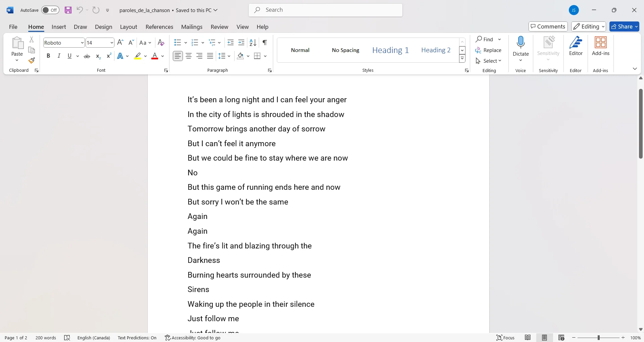The width and height of the screenshot is (644, 342).
Task: Click the Paste clipboard icon
Action: [x=17, y=44]
